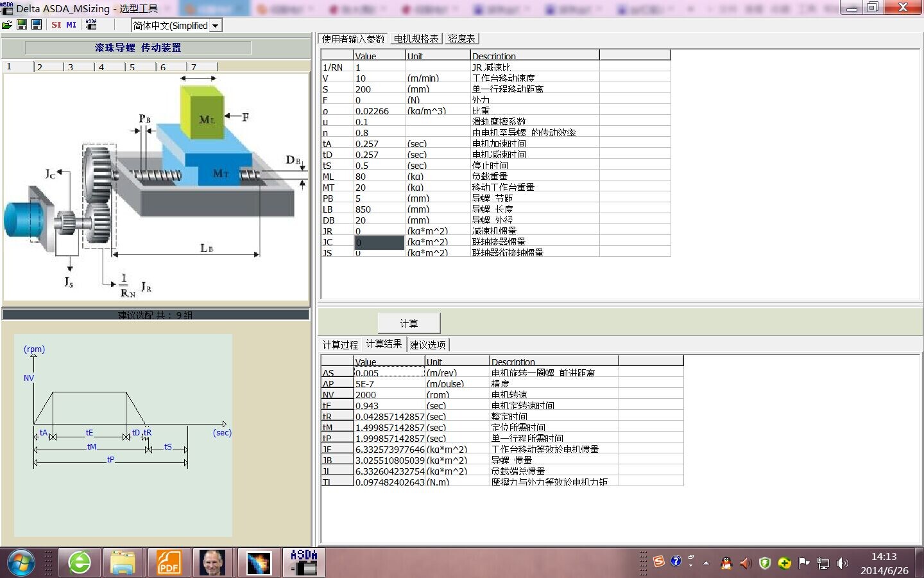The height and width of the screenshot is (578, 924).
Task: Switch to MI units
Action: coord(71,25)
